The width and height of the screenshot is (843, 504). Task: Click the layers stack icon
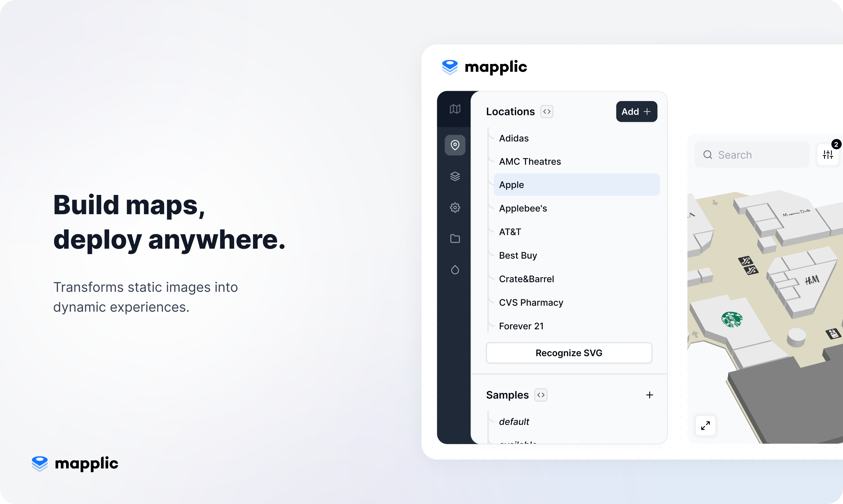click(455, 176)
